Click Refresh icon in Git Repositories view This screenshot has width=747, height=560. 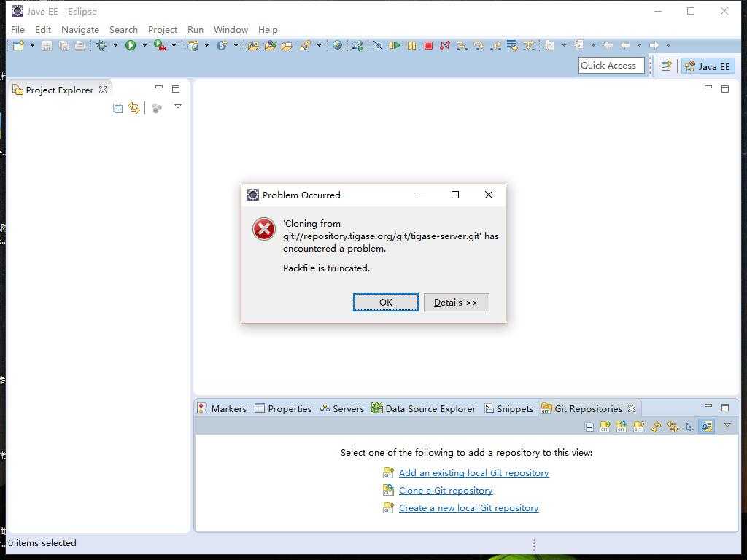pyautogui.click(x=656, y=427)
